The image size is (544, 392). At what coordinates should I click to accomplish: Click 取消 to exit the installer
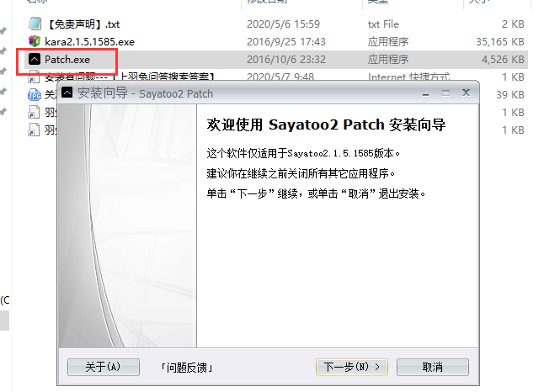pyautogui.click(x=433, y=367)
